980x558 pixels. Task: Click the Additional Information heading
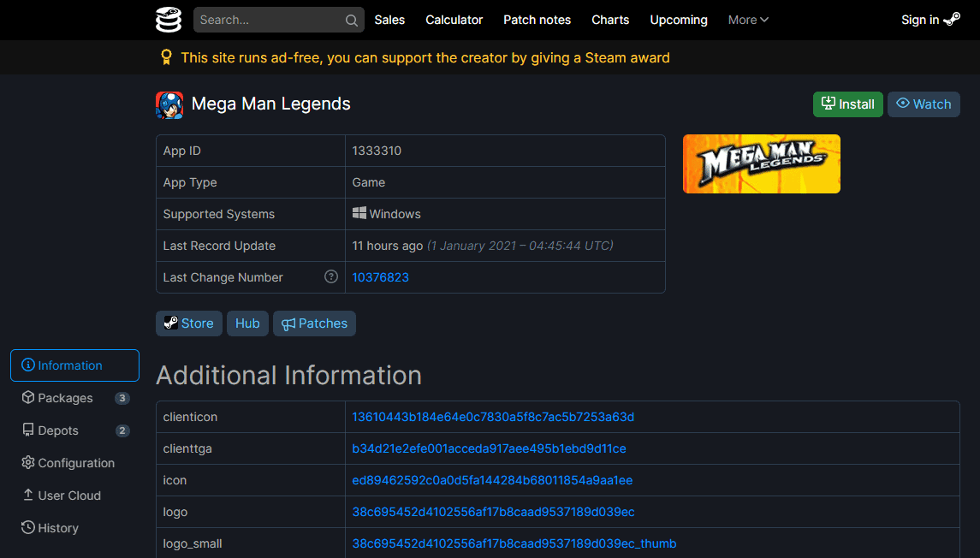point(288,376)
